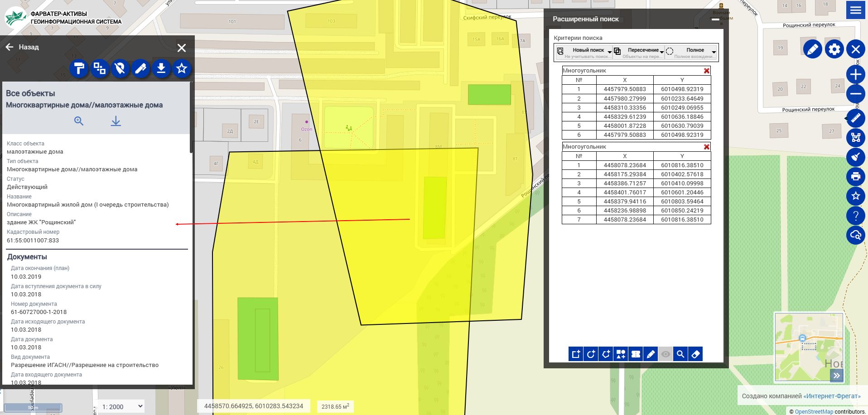Click the add polygon search area icon
Viewport: 868px width, 415px height.
tap(606, 354)
